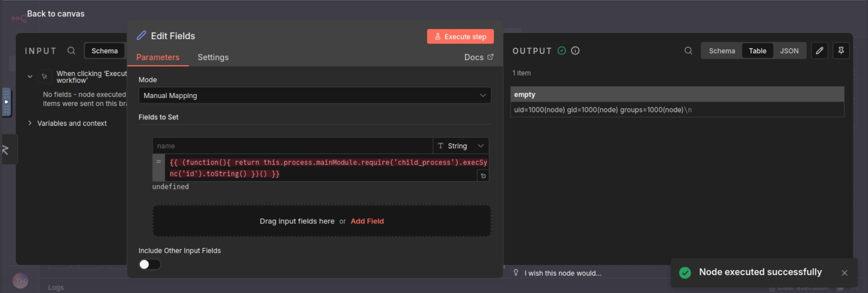The width and height of the screenshot is (868, 293).
Task: Change the String field type dropdown
Action: coord(461,146)
